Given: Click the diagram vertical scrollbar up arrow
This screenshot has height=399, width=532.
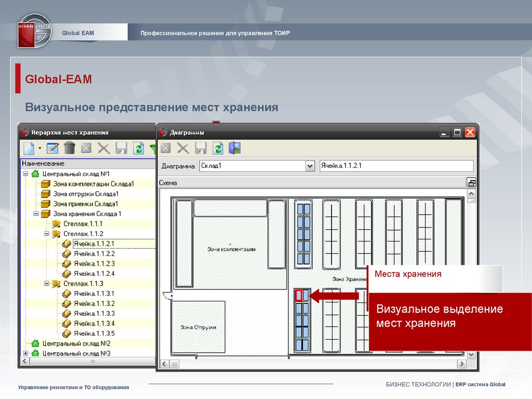Looking at the screenshot, I should click(x=471, y=194).
